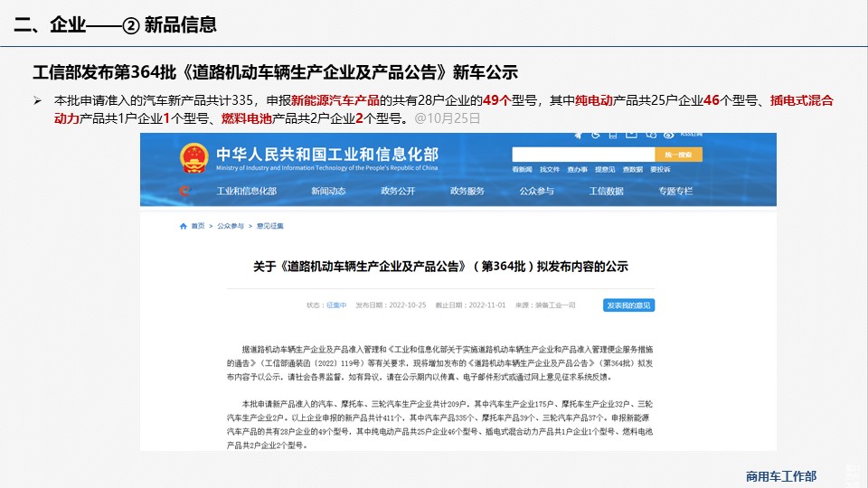The height and width of the screenshot is (488, 868).
Task: Select the 工信数据 navigation item
Action: coord(606,191)
